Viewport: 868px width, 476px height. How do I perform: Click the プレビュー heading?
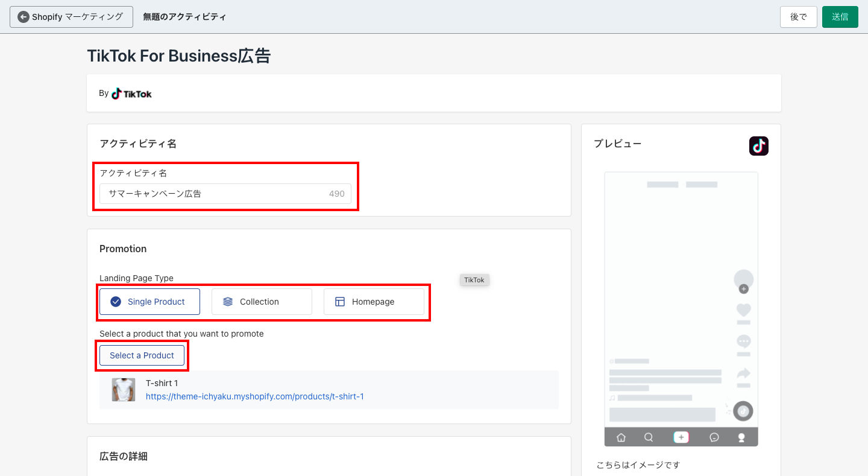617,144
